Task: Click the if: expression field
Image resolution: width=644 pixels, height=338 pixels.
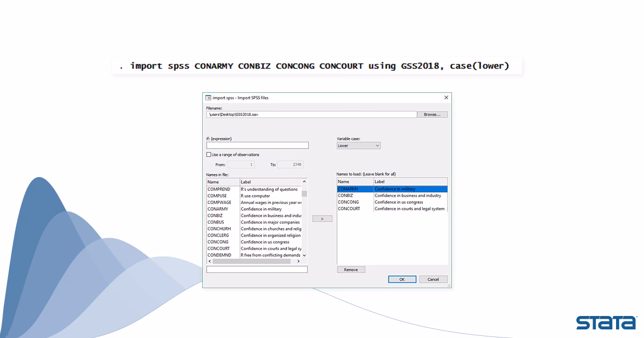Action: point(257,145)
